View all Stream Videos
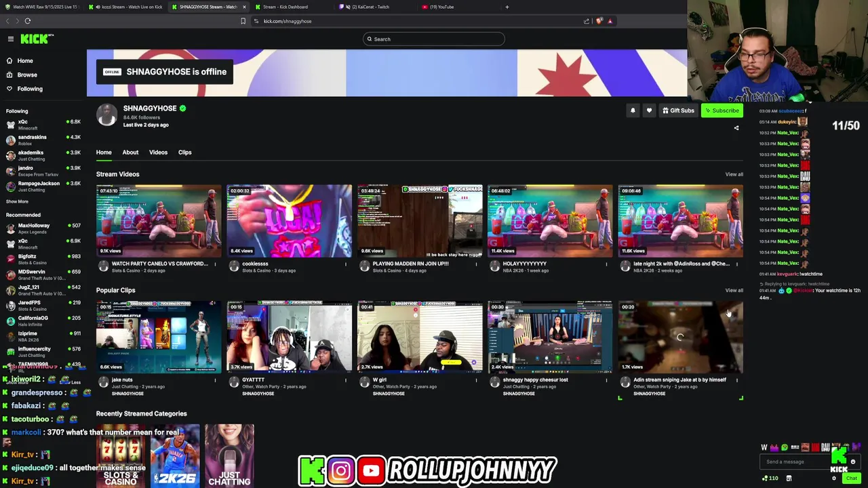 coord(734,174)
